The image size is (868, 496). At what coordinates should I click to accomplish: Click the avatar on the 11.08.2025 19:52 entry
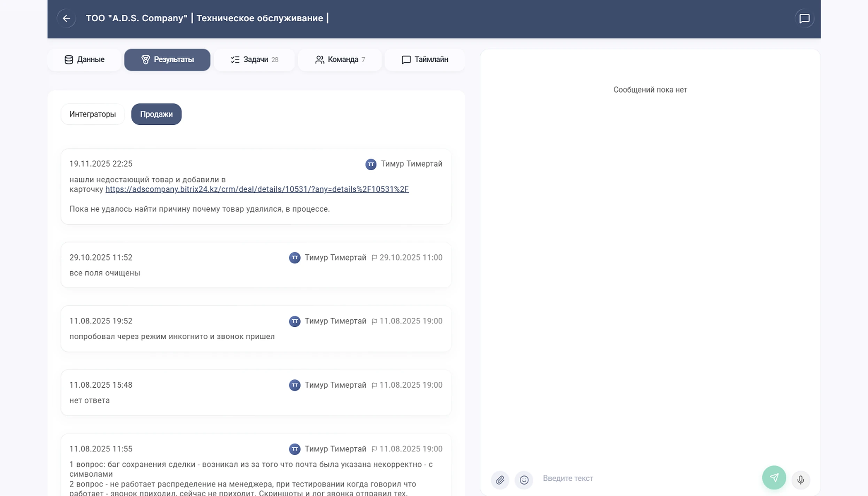pos(295,321)
